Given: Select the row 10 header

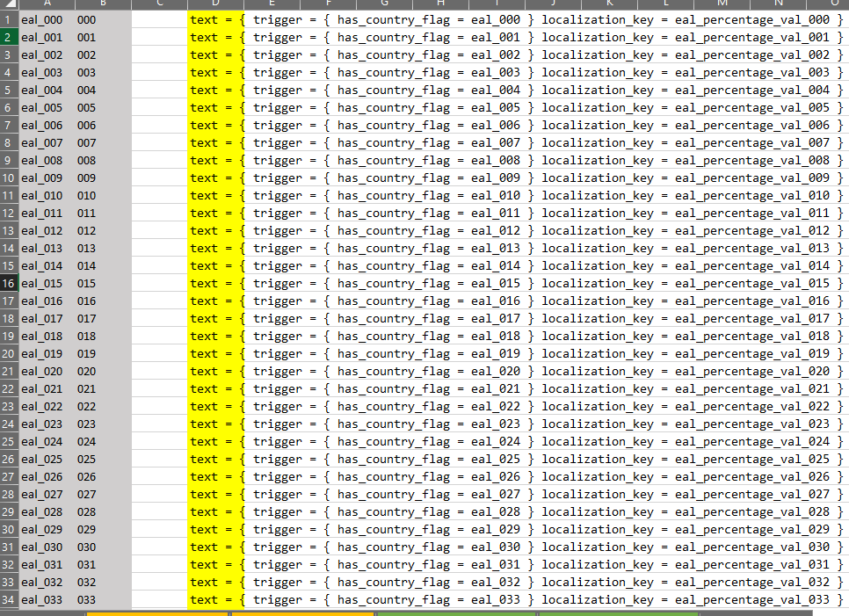Looking at the screenshot, I should (x=9, y=178).
